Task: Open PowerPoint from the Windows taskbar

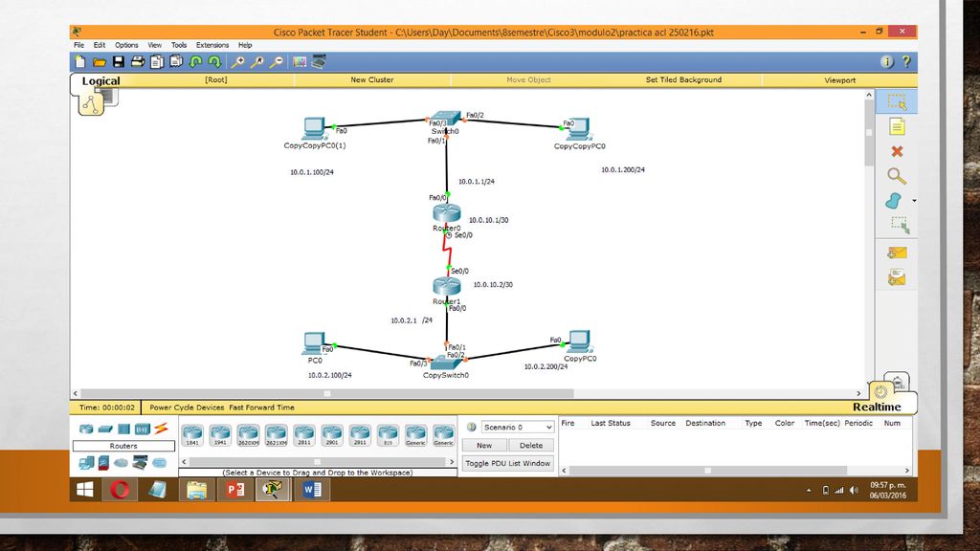Action: pyautogui.click(x=235, y=490)
